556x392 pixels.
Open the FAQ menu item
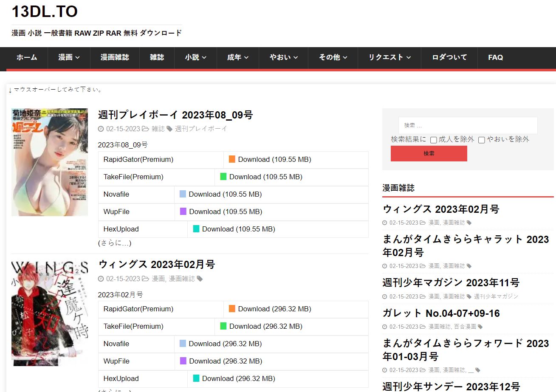point(496,57)
